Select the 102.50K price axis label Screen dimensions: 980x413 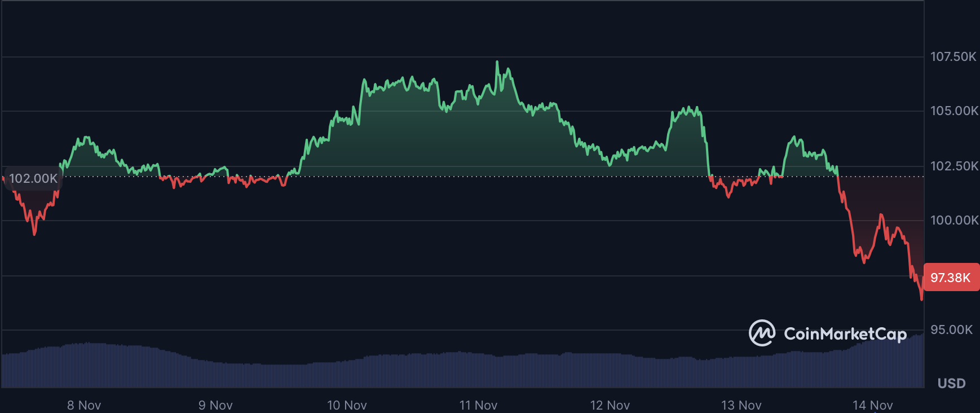(x=953, y=166)
